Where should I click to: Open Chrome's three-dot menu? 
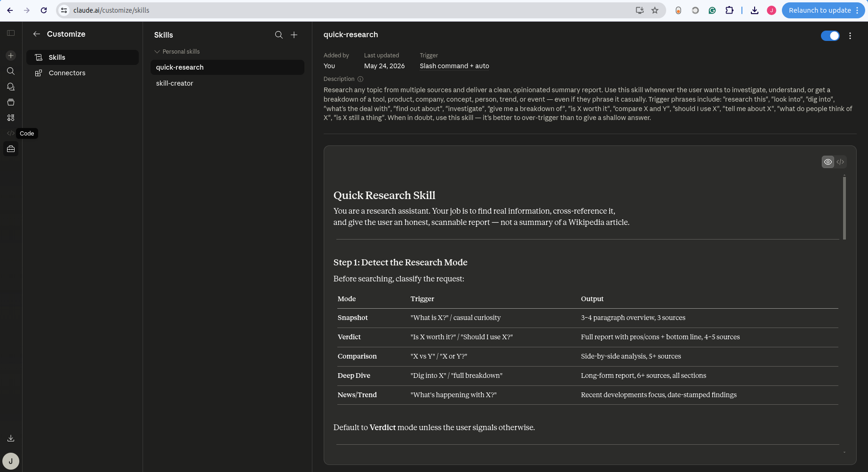click(857, 10)
